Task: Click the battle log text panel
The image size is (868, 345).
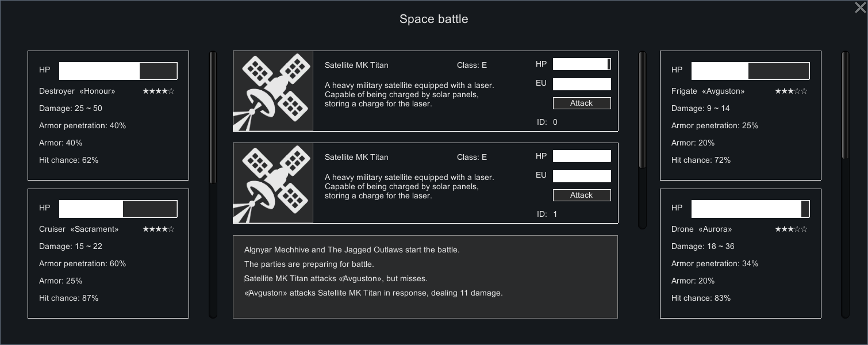Action: point(425,277)
